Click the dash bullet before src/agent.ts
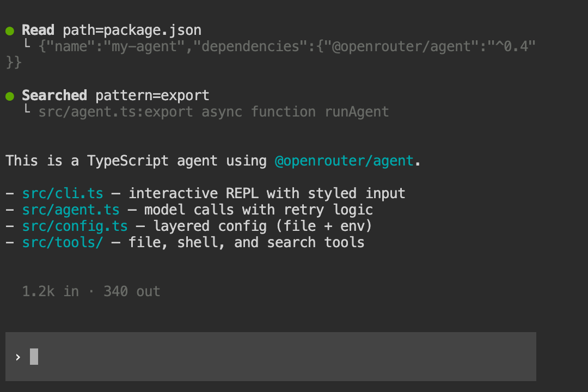 point(9,210)
